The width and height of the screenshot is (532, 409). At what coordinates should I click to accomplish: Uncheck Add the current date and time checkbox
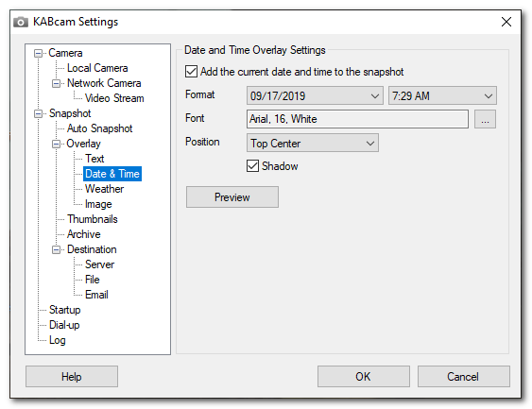[x=192, y=72]
